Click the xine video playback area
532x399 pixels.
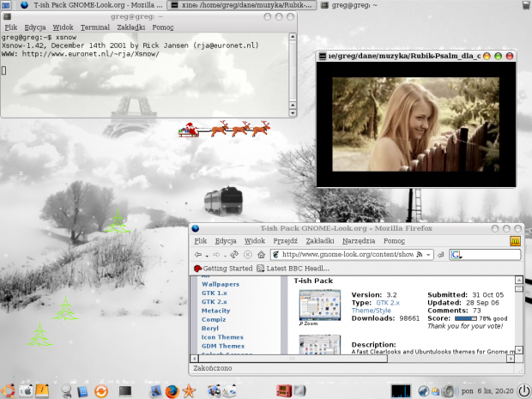pyautogui.click(x=415, y=124)
